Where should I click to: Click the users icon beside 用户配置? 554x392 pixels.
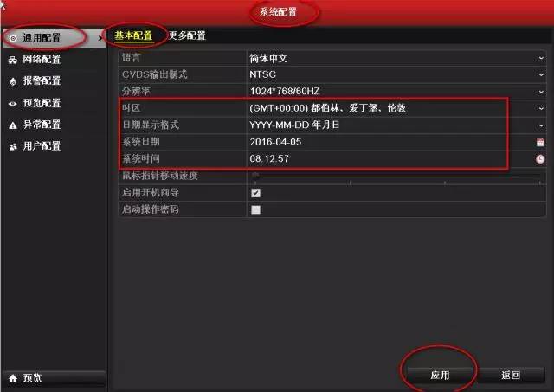(x=13, y=147)
